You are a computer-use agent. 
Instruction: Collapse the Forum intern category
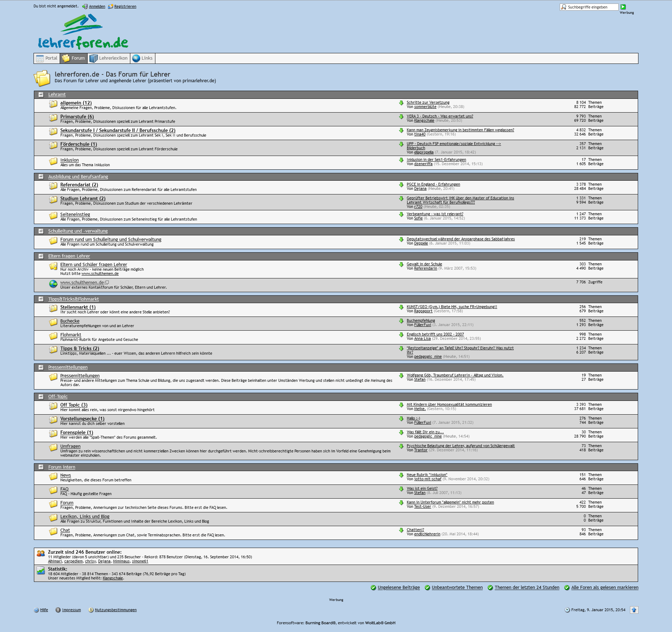[x=41, y=467]
